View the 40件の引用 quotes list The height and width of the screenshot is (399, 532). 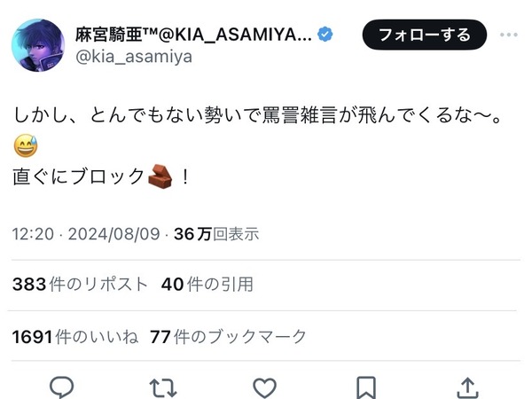point(207,284)
